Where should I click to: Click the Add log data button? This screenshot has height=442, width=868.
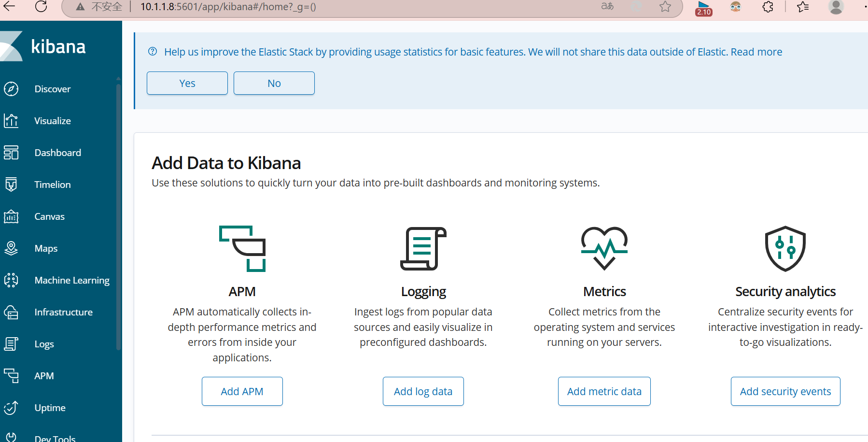pyautogui.click(x=423, y=391)
